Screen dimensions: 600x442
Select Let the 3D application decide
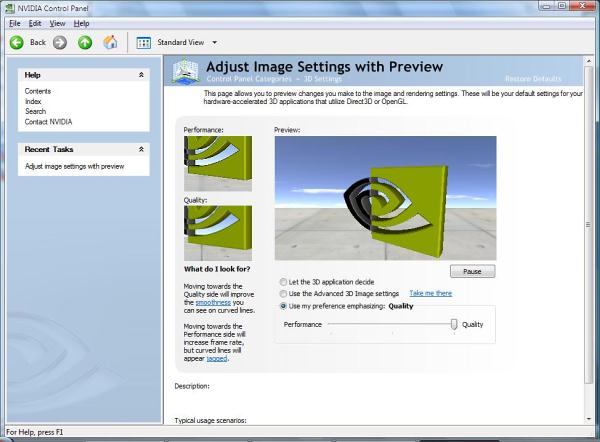(x=283, y=281)
